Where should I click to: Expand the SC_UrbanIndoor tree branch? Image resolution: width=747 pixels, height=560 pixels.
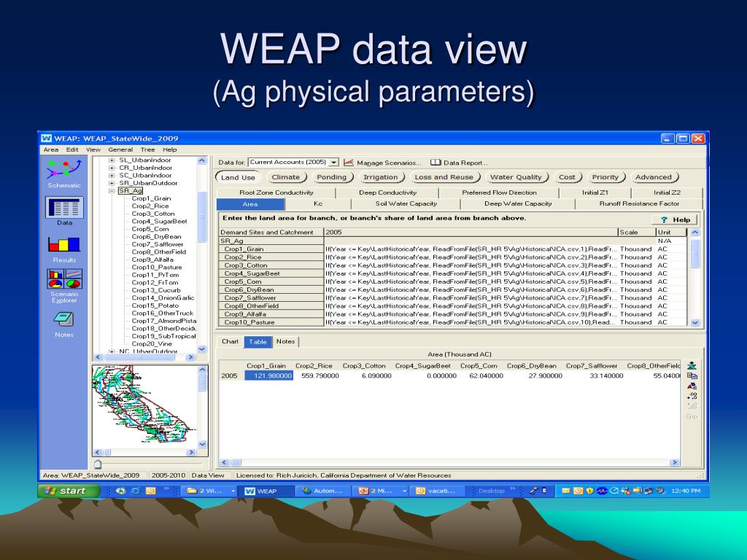click(112, 176)
